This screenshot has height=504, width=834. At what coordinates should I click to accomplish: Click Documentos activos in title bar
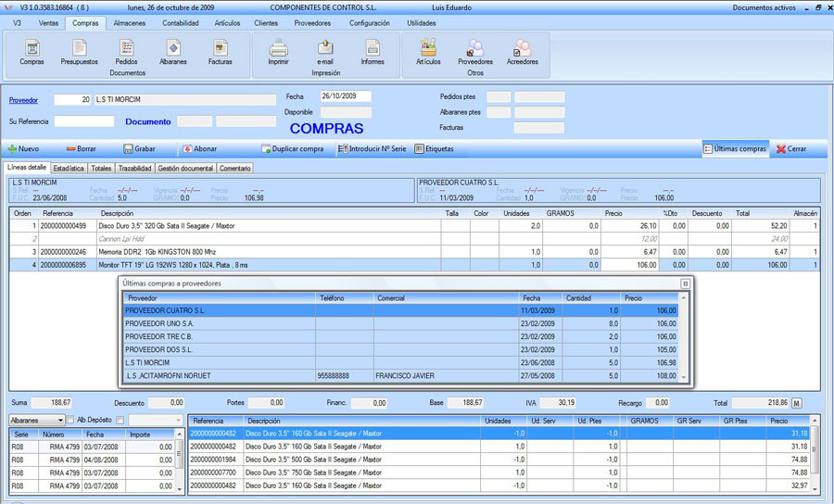point(764,7)
